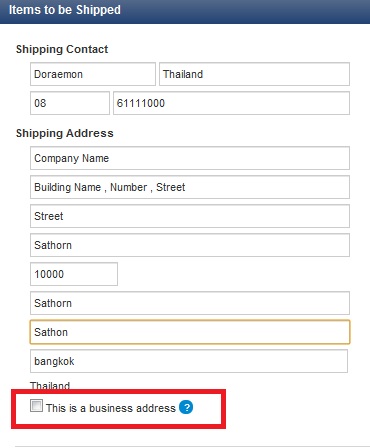Select the Company Name input field

tap(190, 158)
